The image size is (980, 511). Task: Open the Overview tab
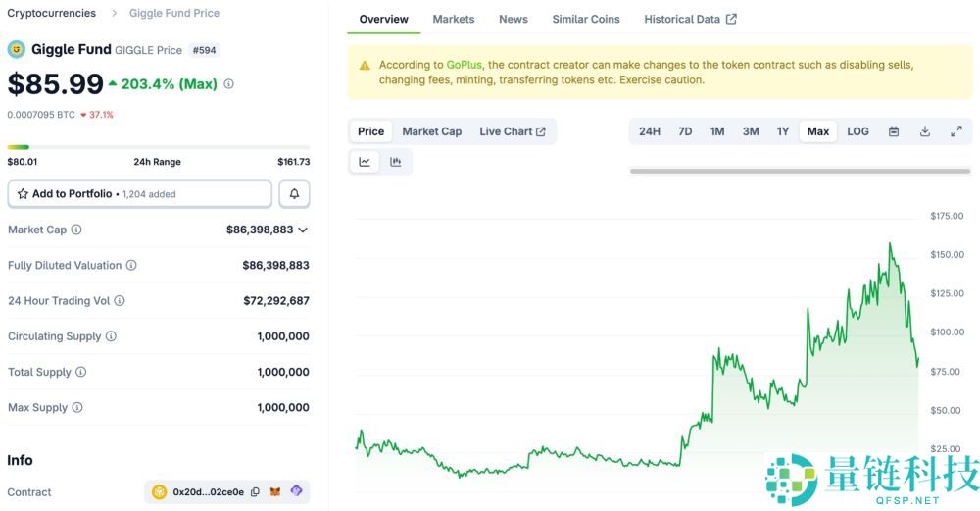point(384,19)
